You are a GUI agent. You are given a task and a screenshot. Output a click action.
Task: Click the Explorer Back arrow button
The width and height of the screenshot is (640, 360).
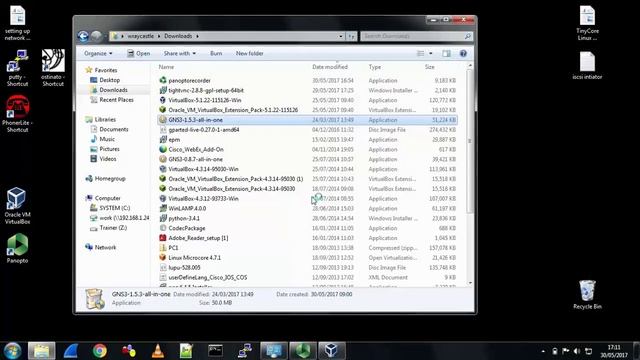pyautogui.click(x=83, y=36)
